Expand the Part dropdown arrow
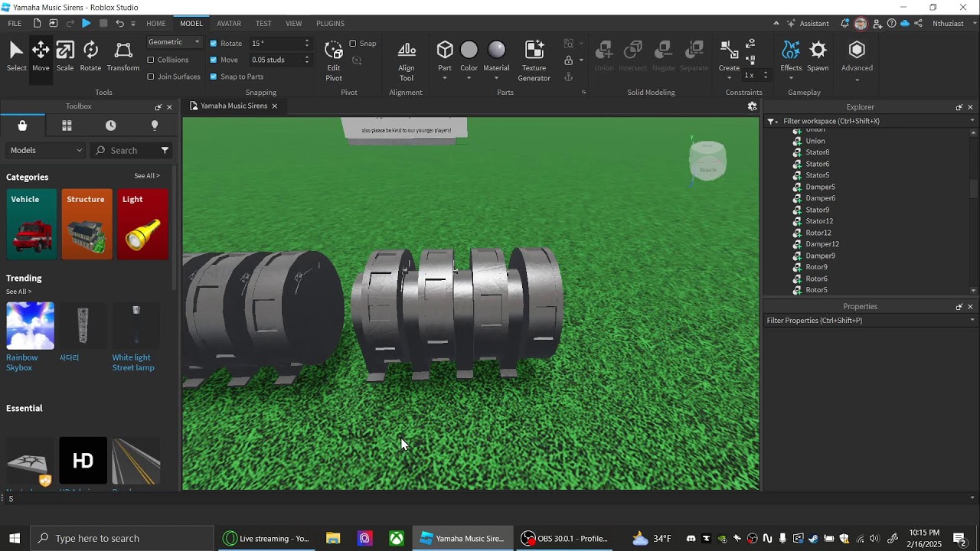 pos(445,78)
